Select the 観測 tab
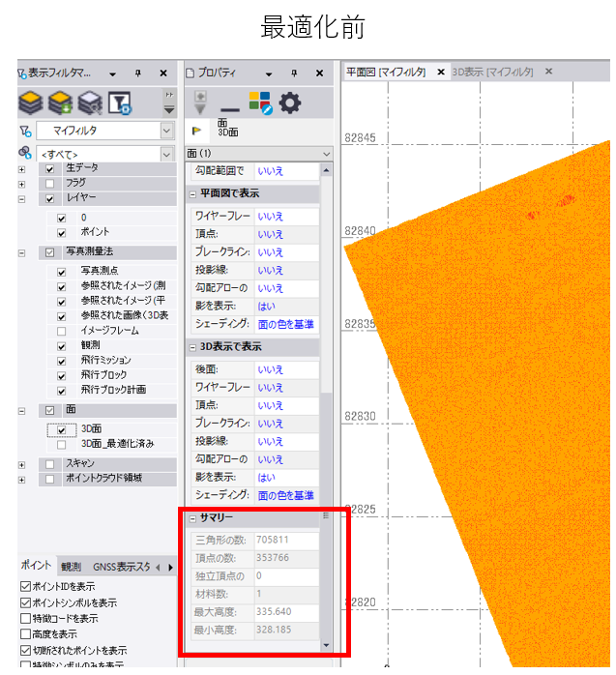The height and width of the screenshot is (675, 616). 71,567
